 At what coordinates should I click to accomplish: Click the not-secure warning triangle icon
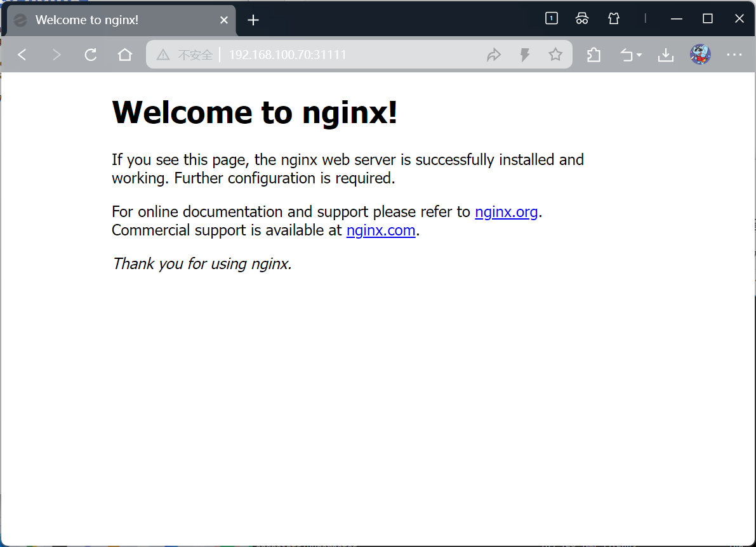point(163,55)
